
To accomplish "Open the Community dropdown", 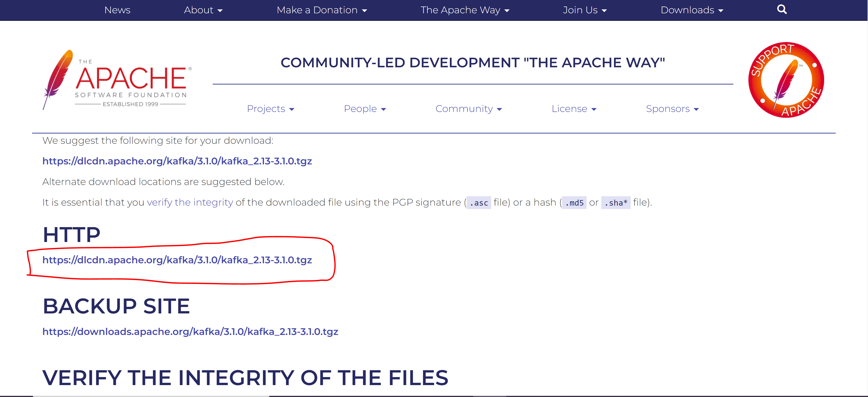I will 468,109.
